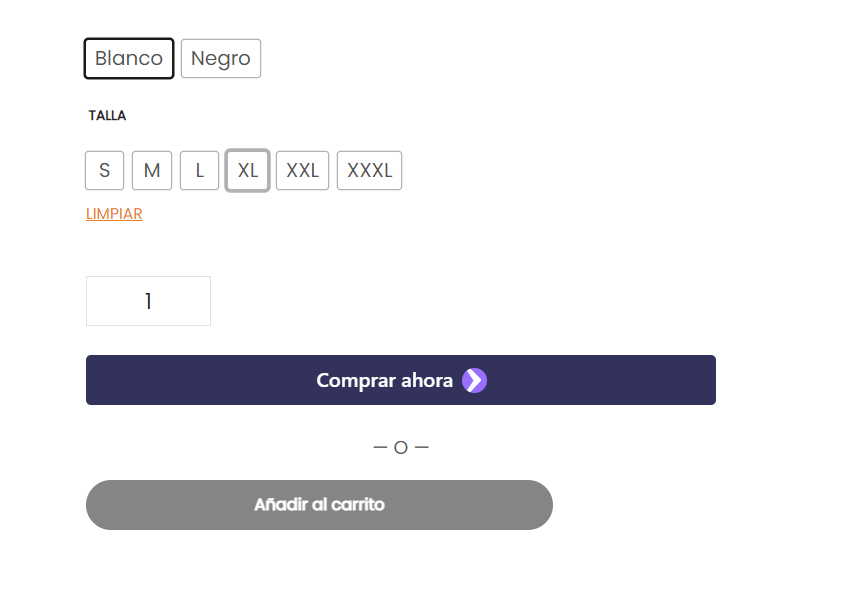Switch color variant to black (Negro)
This screenshot has width=865, height=613.
coord(221,58)
